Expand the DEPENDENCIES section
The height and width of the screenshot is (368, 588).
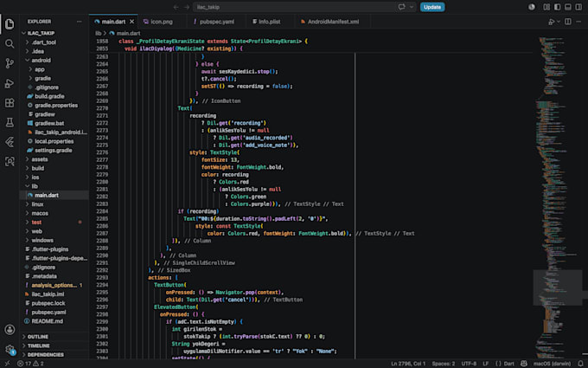(54, 354)
